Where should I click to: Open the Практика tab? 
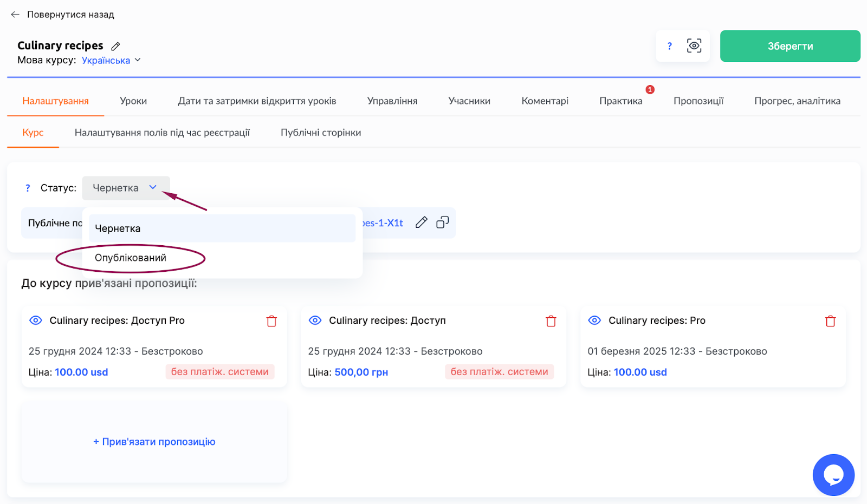(621, 101)
